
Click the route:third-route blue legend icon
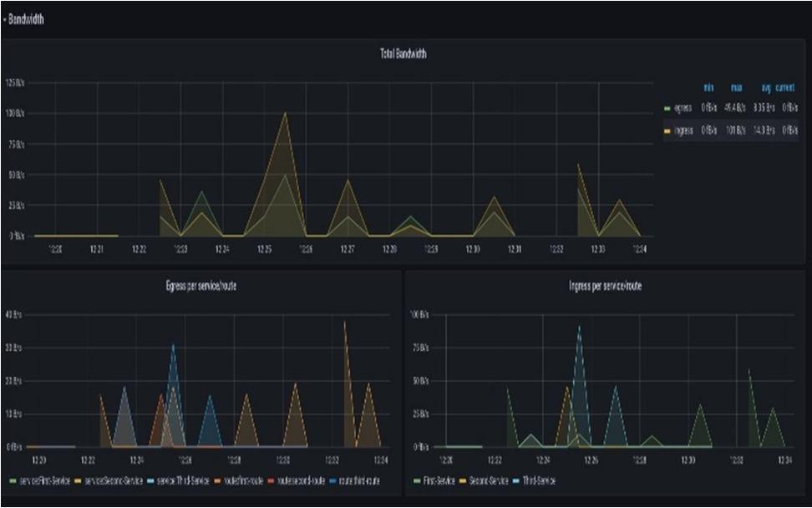[333, 481]
